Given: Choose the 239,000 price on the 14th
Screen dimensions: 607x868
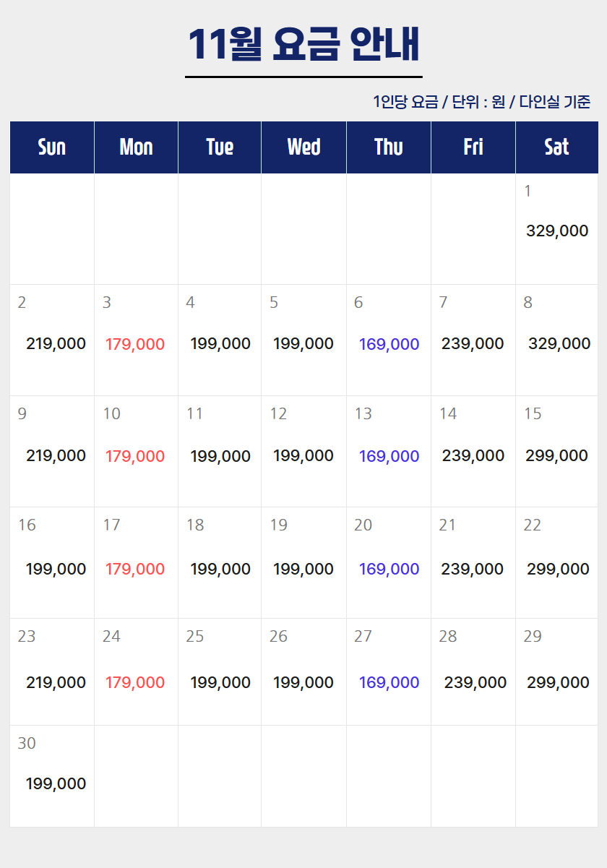Looking at the screenshot, I should point(473,456).
